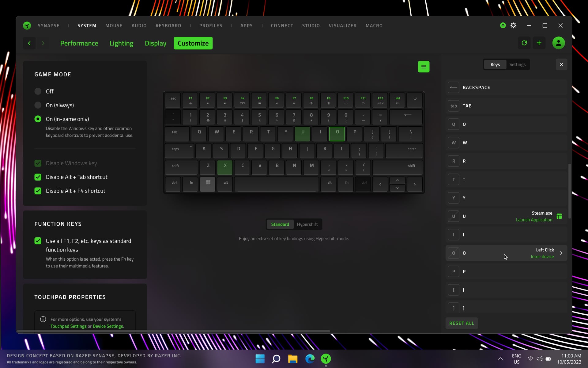Select the Backspace key icon in list
The image size is (588, 368).
[x=454, y=87]
